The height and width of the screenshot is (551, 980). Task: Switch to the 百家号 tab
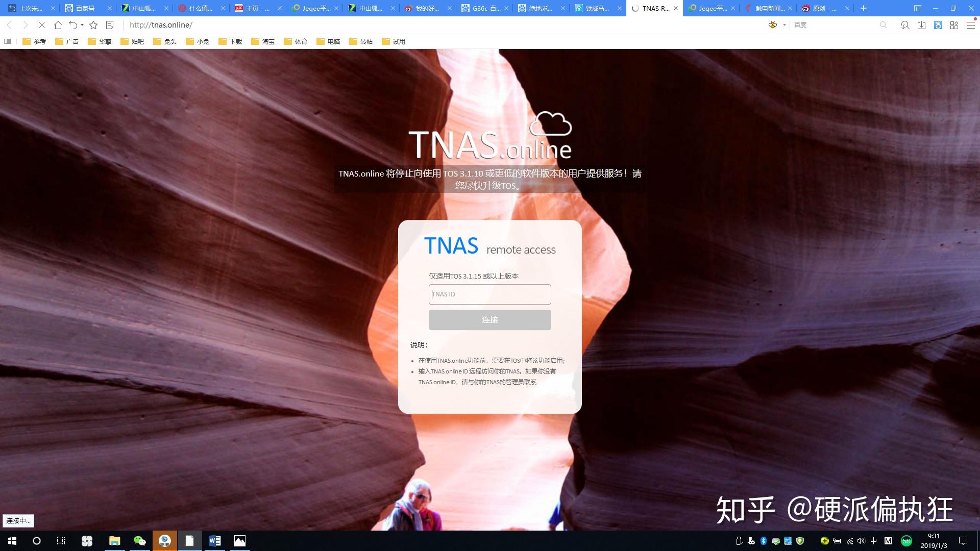pyautogui.click(x=85, y=8)
